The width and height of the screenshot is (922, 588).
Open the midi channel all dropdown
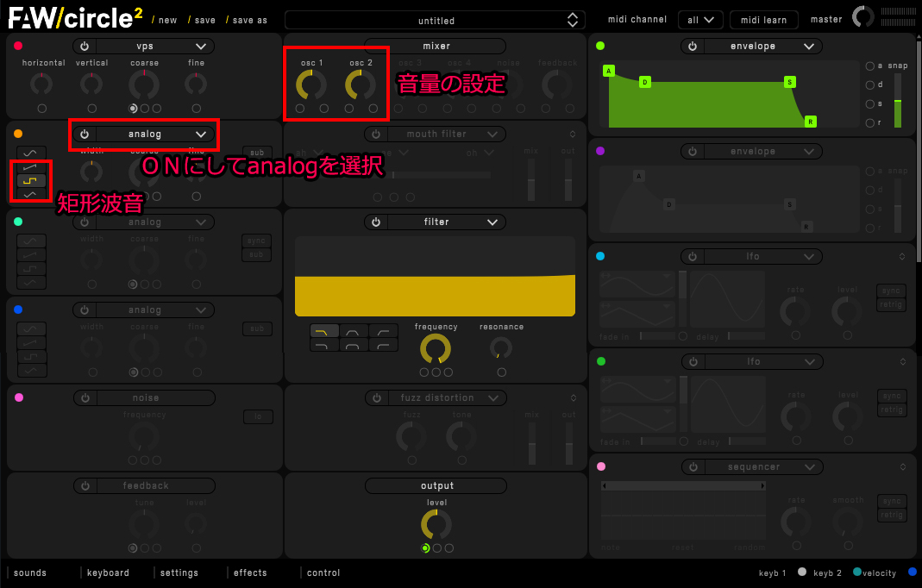[700, 20]
